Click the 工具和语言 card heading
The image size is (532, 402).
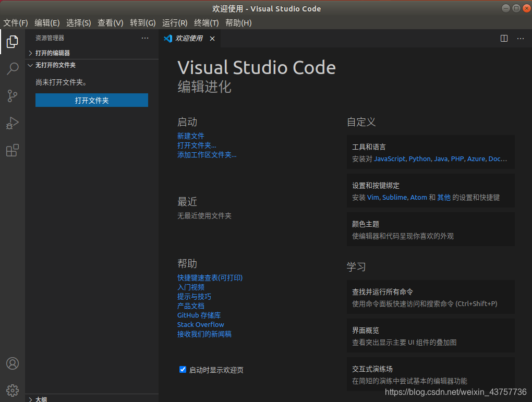click(369, 147)
